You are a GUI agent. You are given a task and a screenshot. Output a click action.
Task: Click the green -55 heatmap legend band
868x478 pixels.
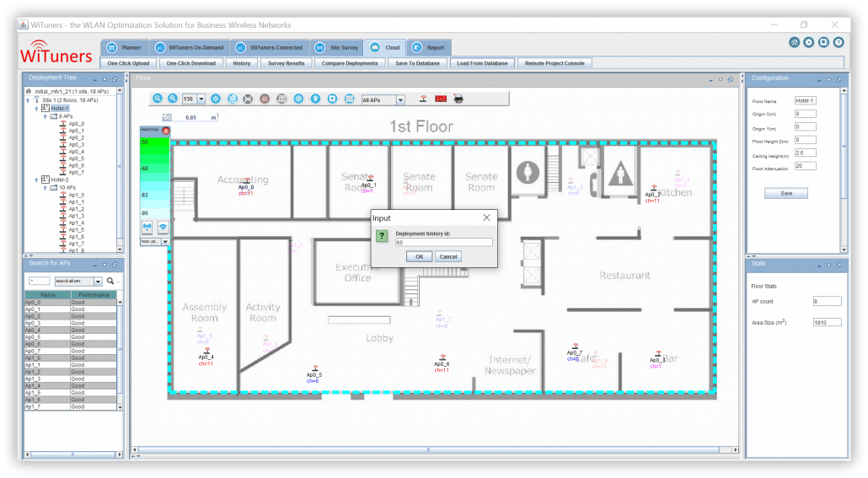[154, 143]
